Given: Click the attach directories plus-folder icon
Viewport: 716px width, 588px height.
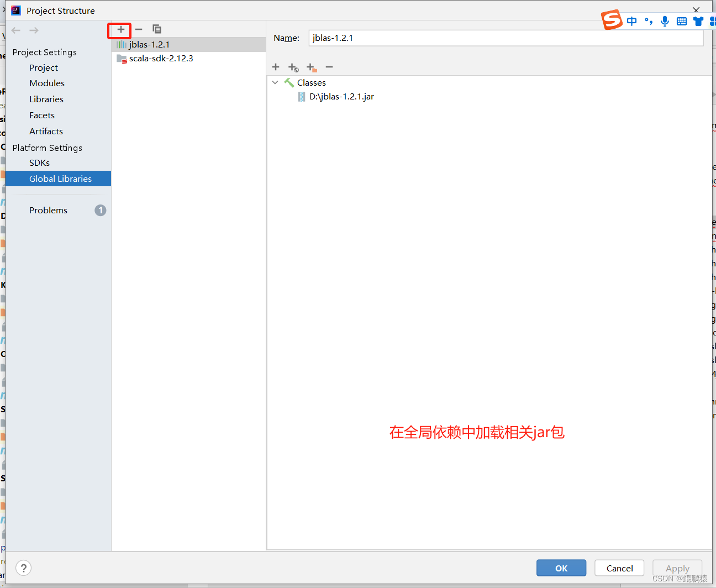Looking at the screenshot, I should 311,67.
